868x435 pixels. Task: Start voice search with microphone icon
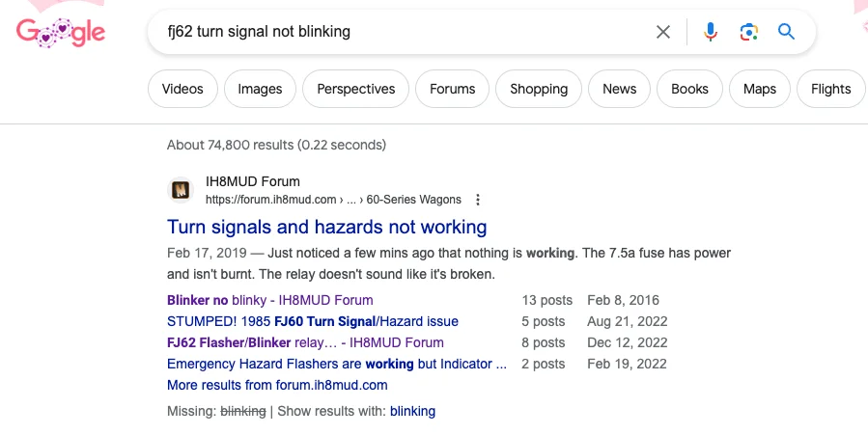tap(711, 32)
